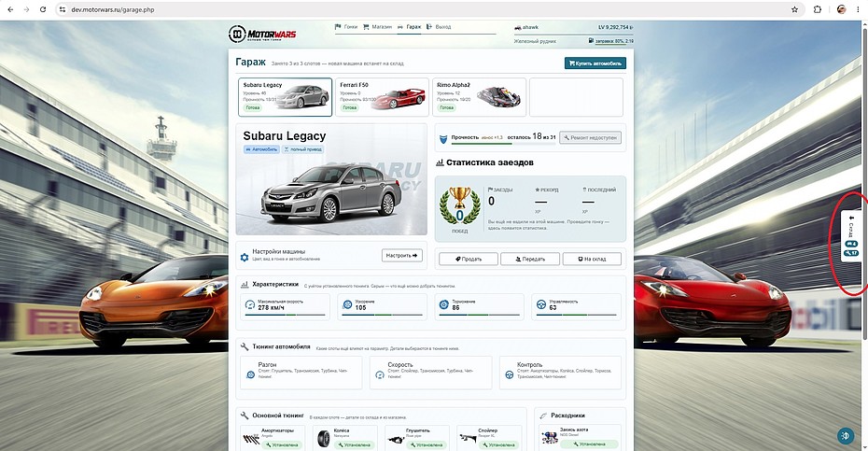Click the large Subaru Legacy car image

(x=331, y=192)
